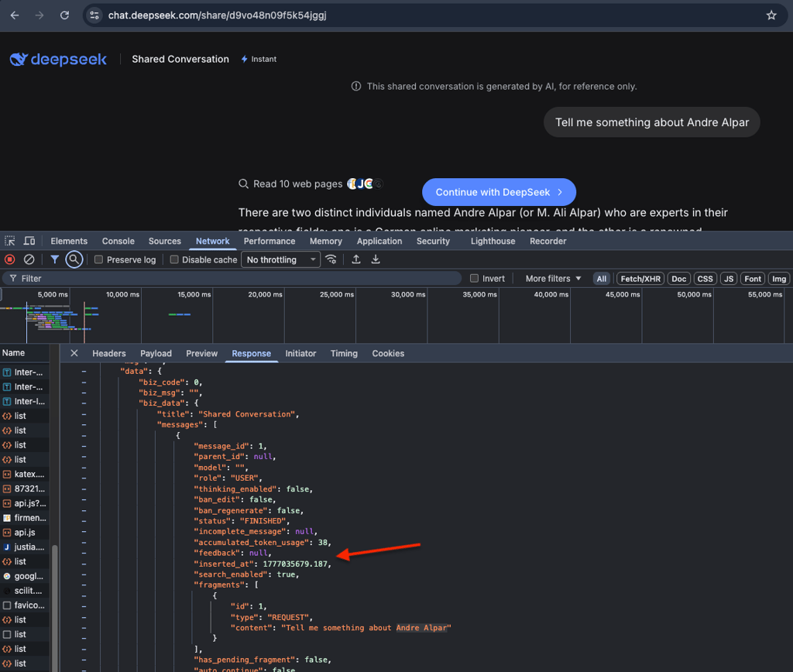Viewport: 793px width, 672px height.
Task: Open the Timing tab
Action: [344, 354]
